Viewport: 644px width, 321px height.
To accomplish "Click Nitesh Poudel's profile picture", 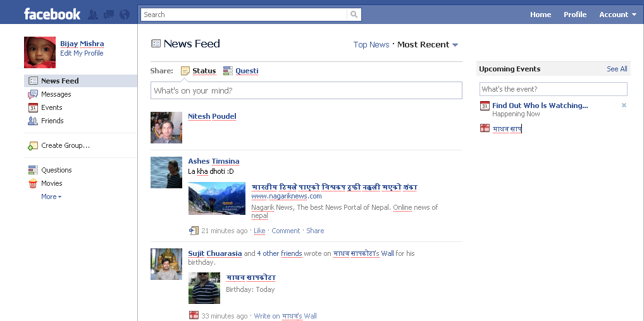I will [x=166, y=128].
